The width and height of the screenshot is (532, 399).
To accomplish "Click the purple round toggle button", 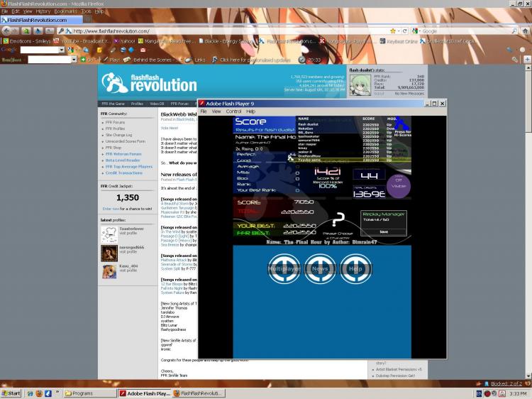I will [399, 186].
